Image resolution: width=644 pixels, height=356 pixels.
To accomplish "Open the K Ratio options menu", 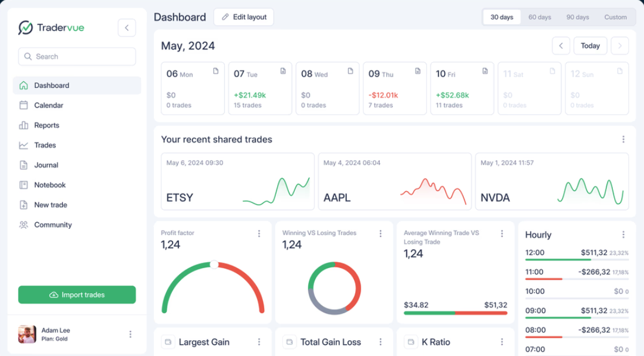I will [x=501, y=342].
